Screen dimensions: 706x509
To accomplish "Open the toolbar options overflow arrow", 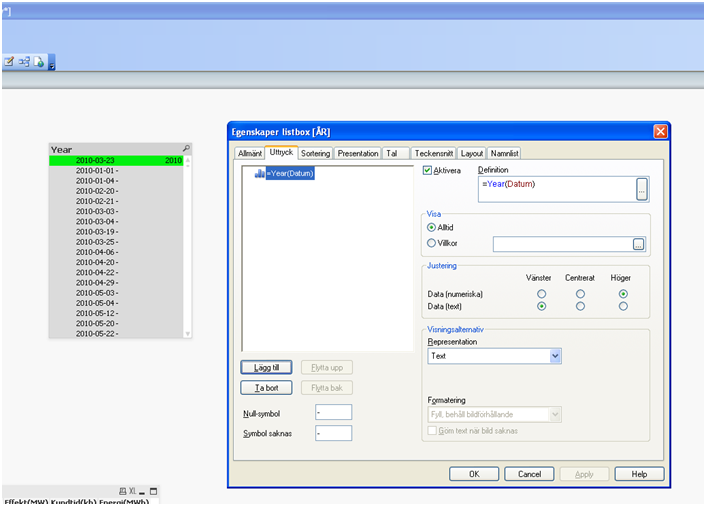I will click(52, 66).
